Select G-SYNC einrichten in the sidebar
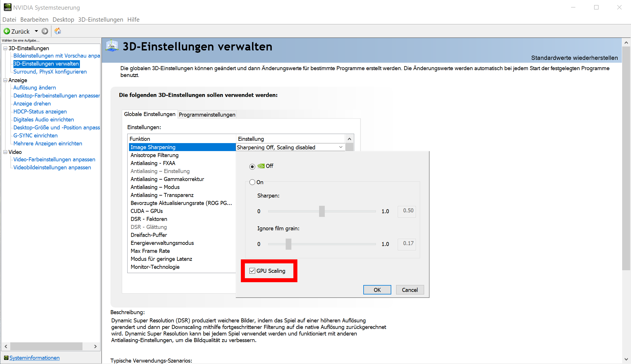 click(35, 135)
